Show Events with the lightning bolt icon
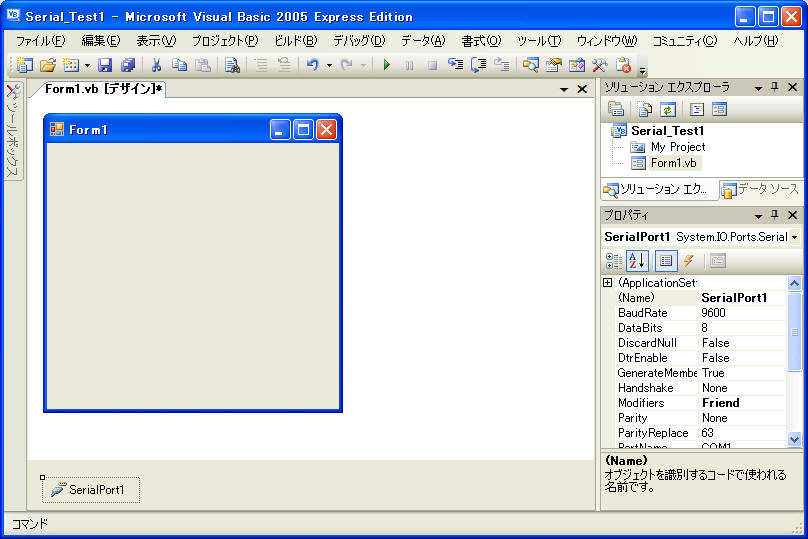 (689, 261)
